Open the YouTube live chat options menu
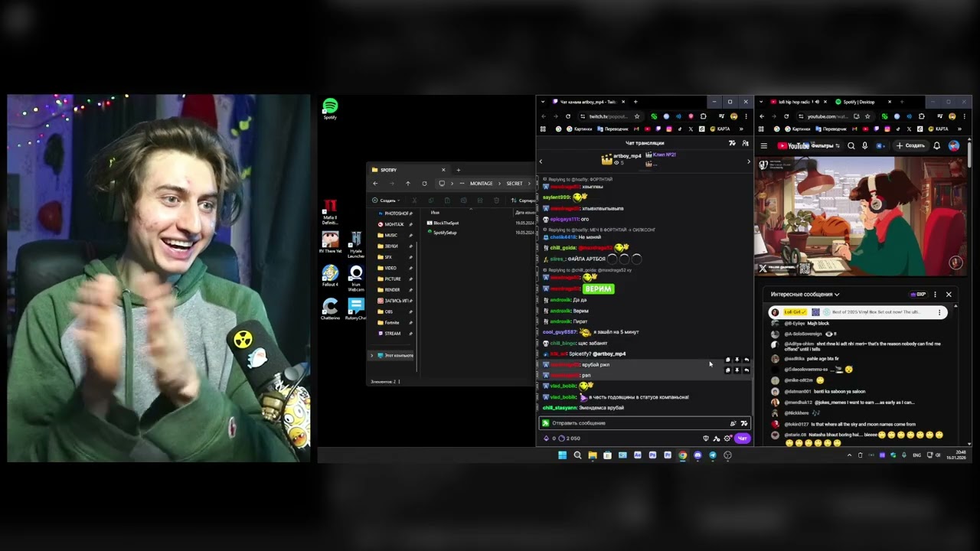Viewport: 980px width, 551px height. [x=935, y=295]
